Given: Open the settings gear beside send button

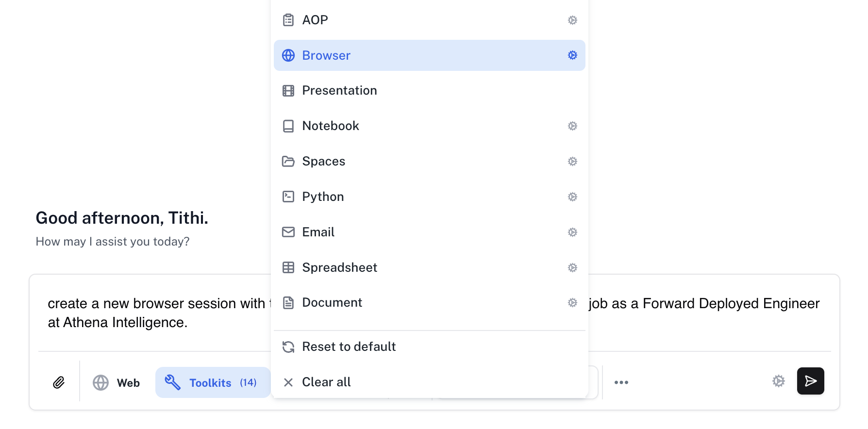Looking at the screenshot, I should click(778, 381).
